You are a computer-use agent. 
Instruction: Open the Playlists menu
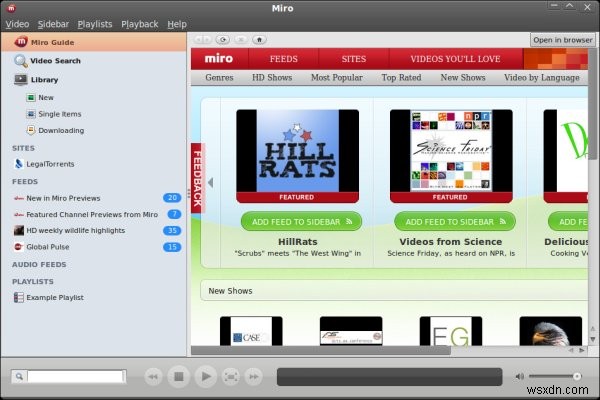[95, 24]
